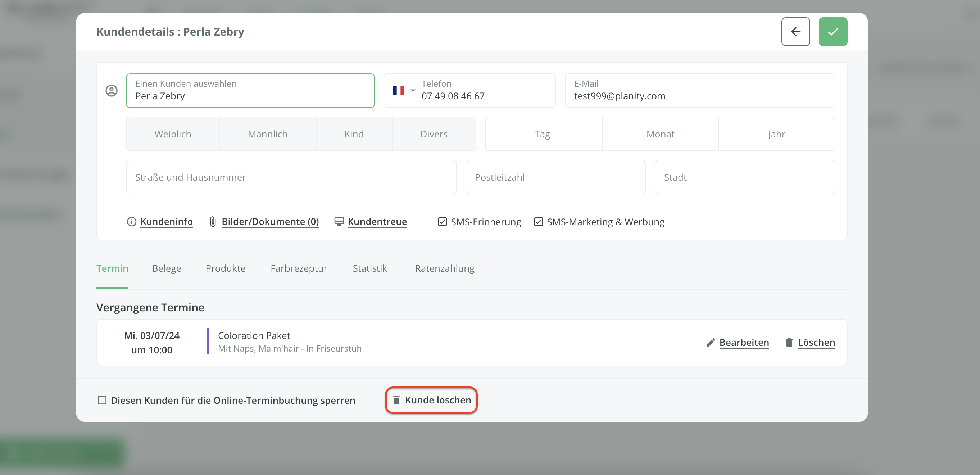Viewport: 980px width, 475px height.
Task: Click the Kundentreue loyalty card icon
Action: click(339, 222)
